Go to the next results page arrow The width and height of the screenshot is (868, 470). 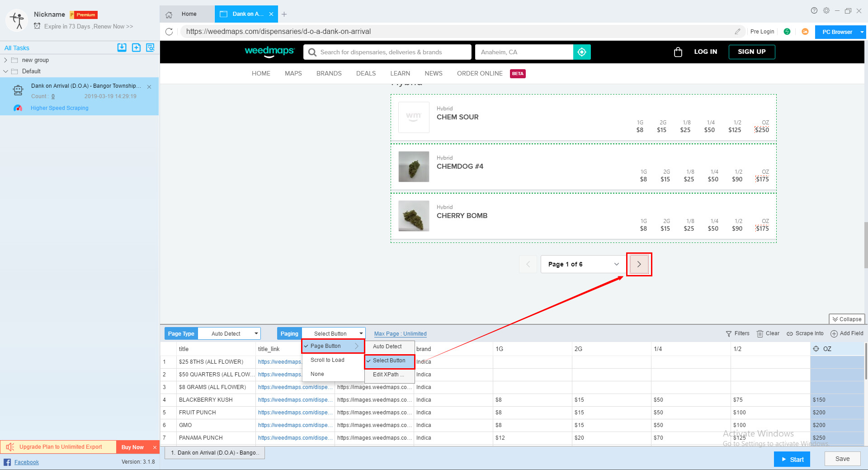tap(639, 264)
